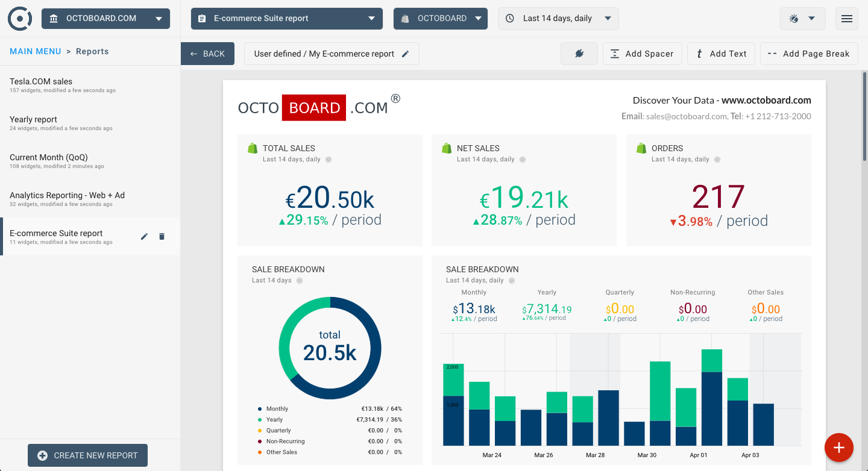Edit the E-commerce Suite report with pencil icon
Viewport: 868px width, 471px height.
click(x=144, y=237)
